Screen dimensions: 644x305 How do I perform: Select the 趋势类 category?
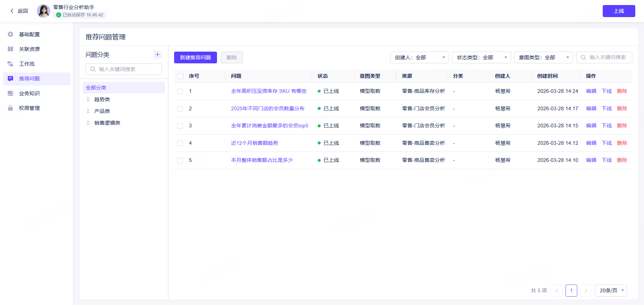(102, 99)
